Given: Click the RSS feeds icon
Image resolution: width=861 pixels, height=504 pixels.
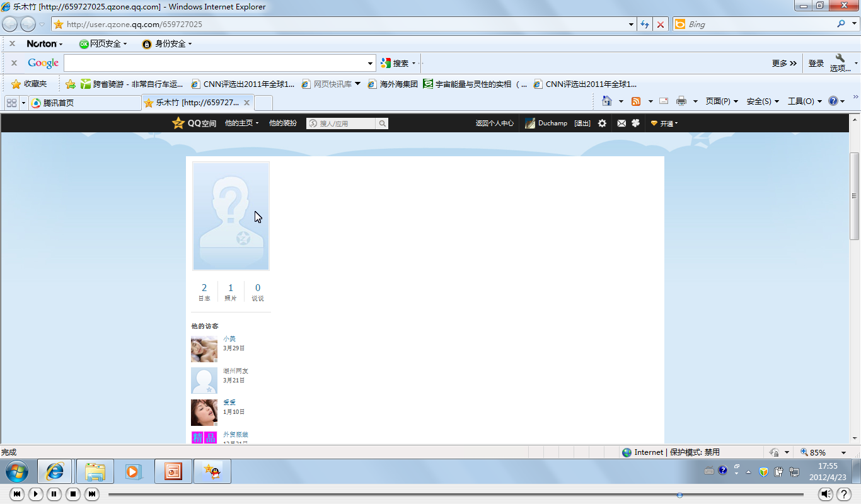Looking at the screenshot, I should 636,101.
